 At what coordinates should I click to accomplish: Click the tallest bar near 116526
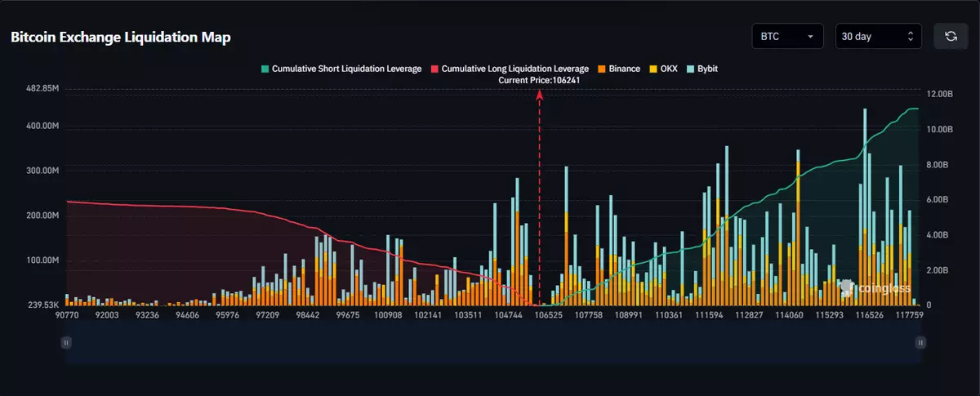tap(865, 204)
